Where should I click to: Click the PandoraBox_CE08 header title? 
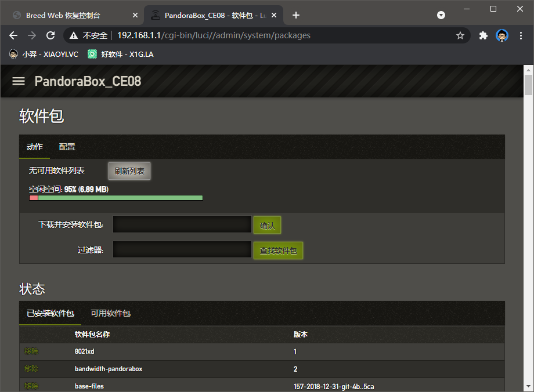(88, 81)
